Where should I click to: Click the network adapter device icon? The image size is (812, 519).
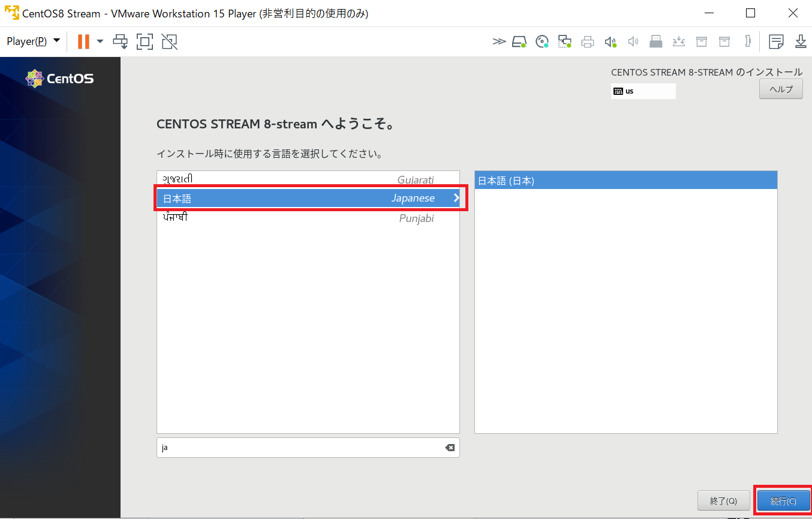(565, 41)
